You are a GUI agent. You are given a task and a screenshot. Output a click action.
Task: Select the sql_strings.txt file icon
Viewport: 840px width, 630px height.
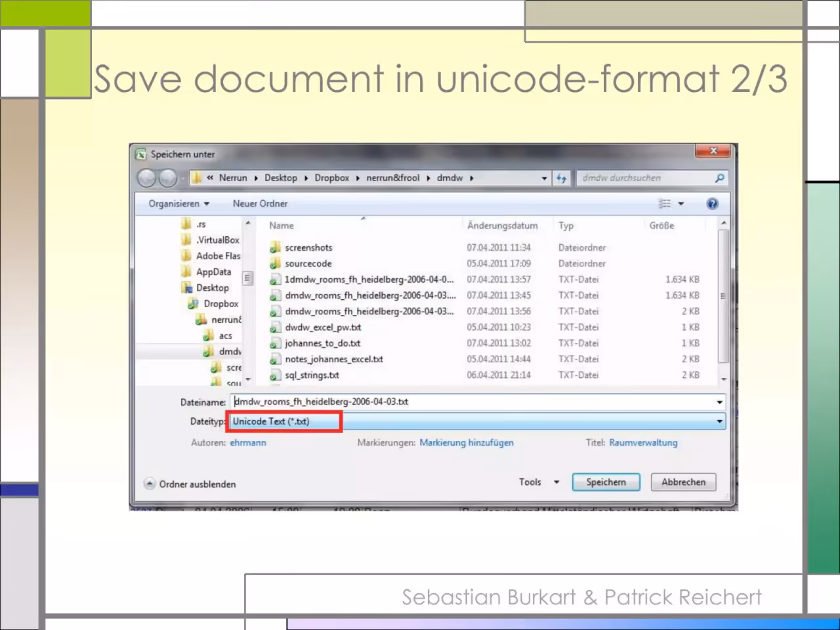point(275,375)
